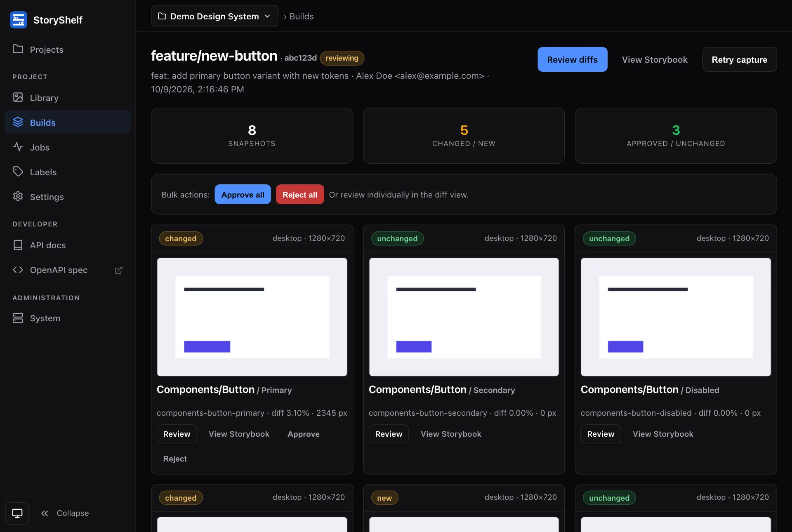Approve the Button Primary snapshot

[x=304, y=434]
